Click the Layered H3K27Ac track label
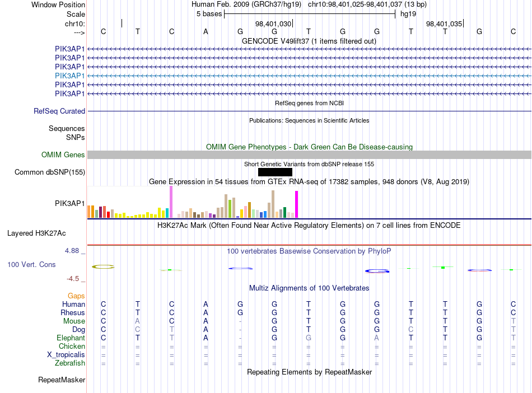 (x=36, y=233)
